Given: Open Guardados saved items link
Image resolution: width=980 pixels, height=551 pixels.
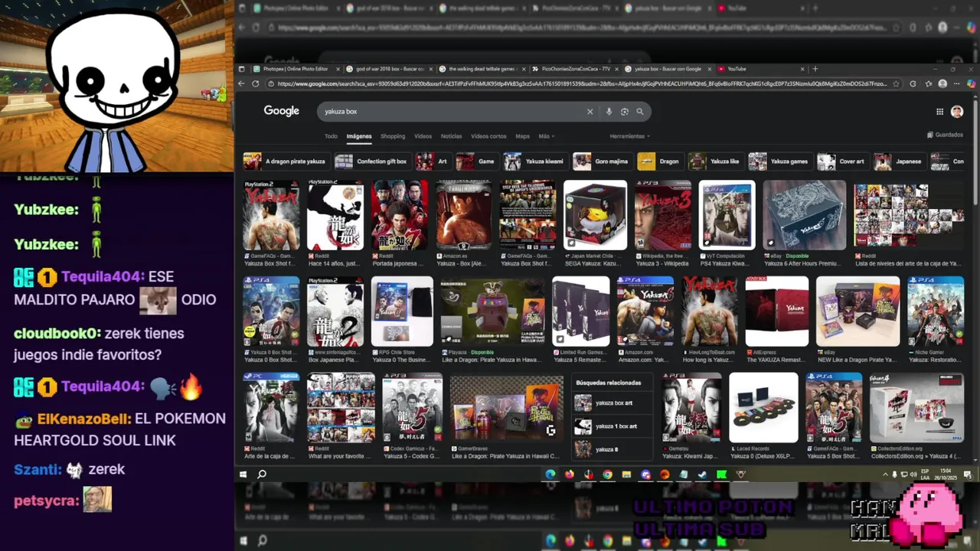Looking at the screenshot, I should pos(945,135).
